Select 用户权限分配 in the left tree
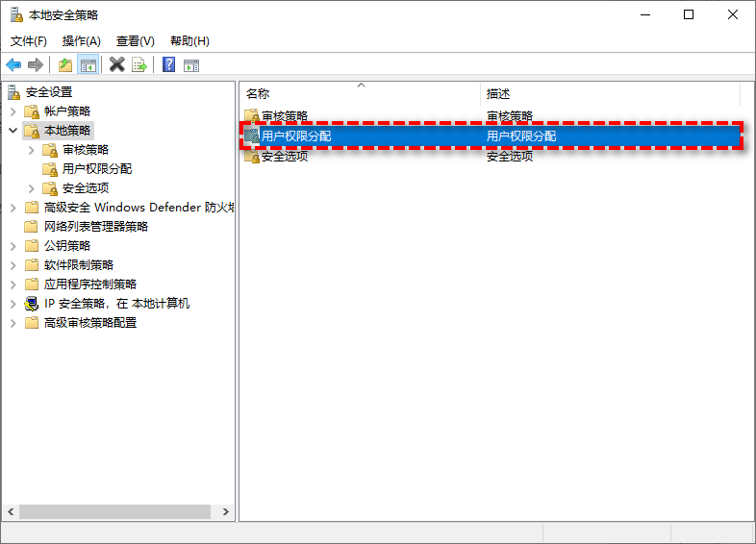 (x=97, y=169)
